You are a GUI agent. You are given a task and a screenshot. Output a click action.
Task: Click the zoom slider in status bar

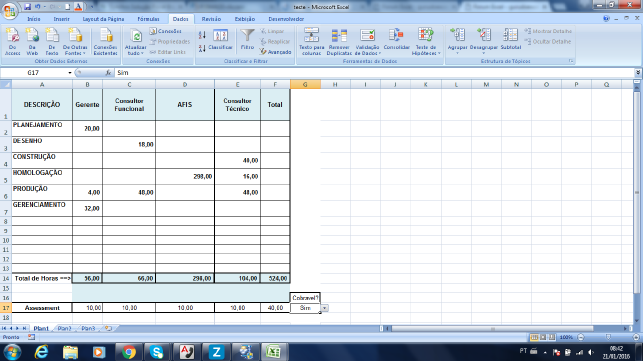click(608, 337)
